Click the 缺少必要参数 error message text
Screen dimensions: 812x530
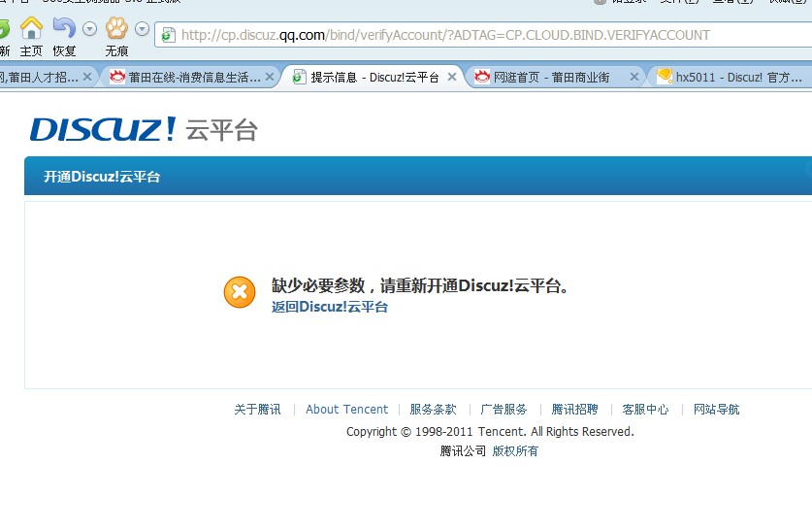[x=420, y=285]
